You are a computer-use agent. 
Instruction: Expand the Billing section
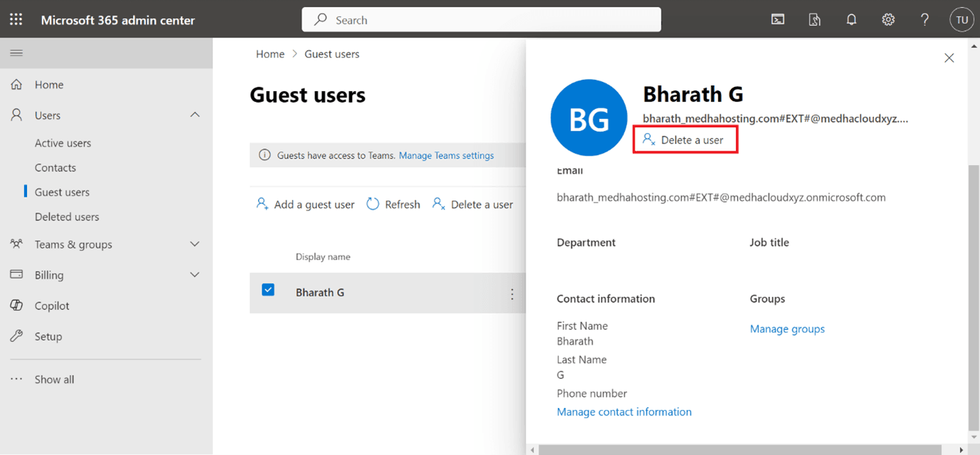194,274
